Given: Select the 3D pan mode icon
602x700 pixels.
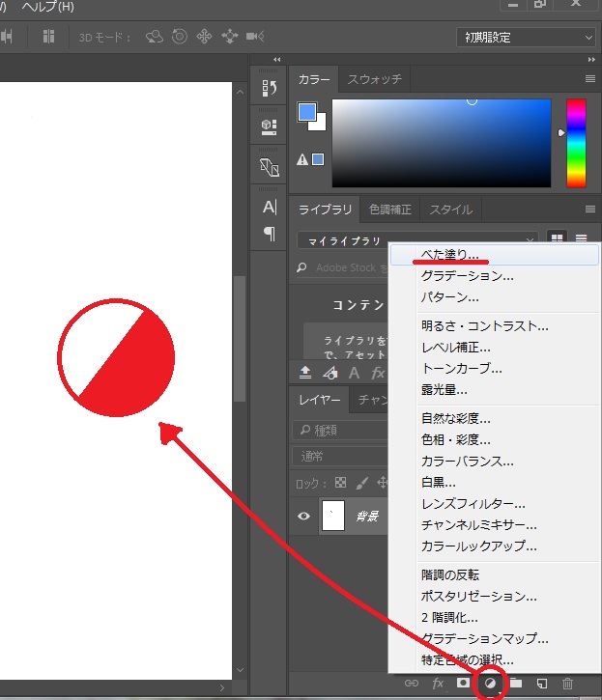Looking at the screenshot, I should [x=204, y=37].
